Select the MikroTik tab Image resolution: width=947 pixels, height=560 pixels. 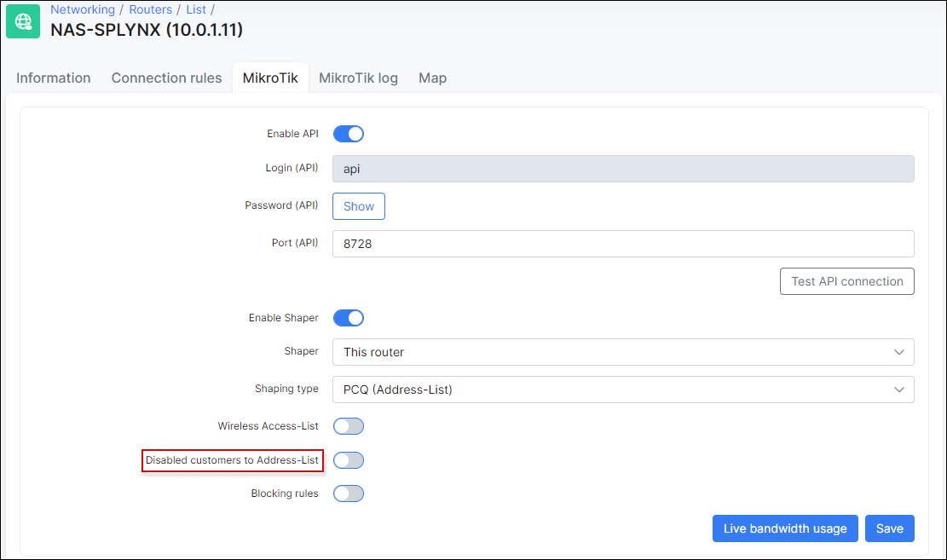270,78
